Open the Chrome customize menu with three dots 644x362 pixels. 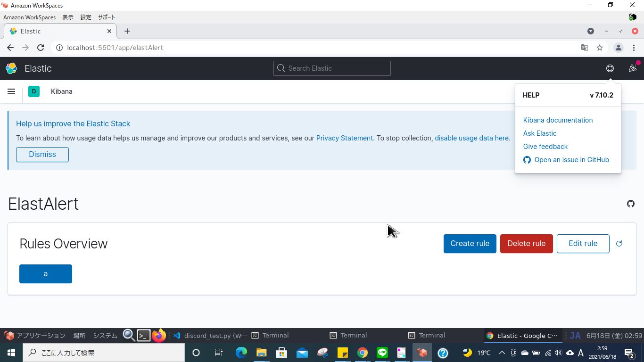(634, 48)
